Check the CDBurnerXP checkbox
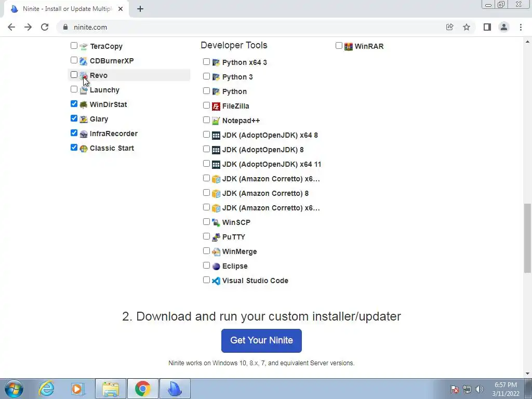Screen dimensions: 532x399 (74, 60)
